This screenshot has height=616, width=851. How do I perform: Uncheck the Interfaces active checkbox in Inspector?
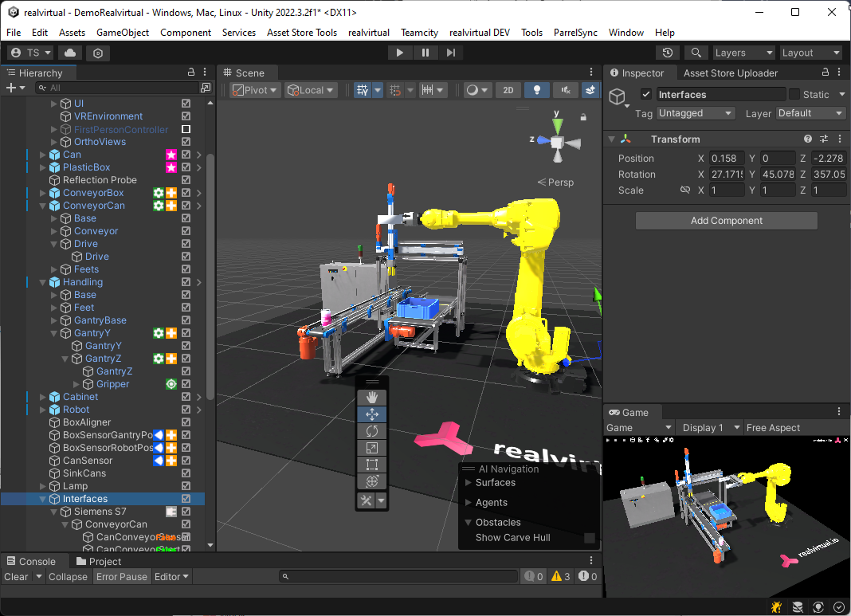tap(646, 95)
